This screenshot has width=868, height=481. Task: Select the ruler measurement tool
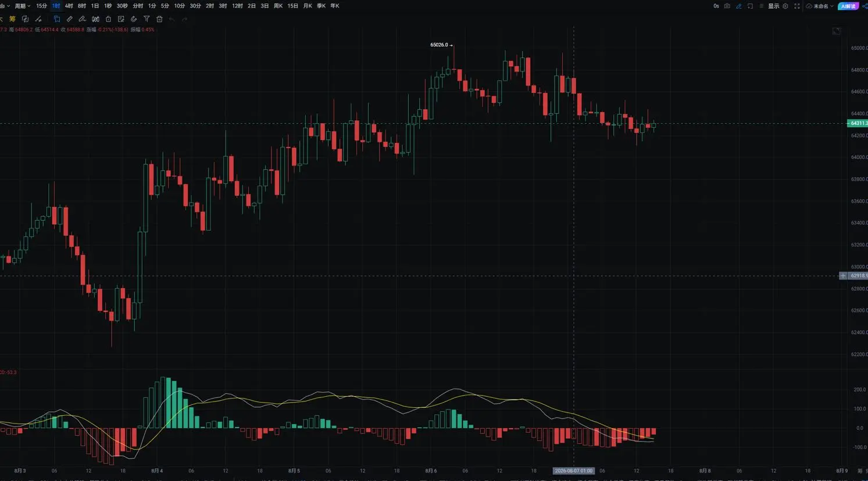click(69, 19)
